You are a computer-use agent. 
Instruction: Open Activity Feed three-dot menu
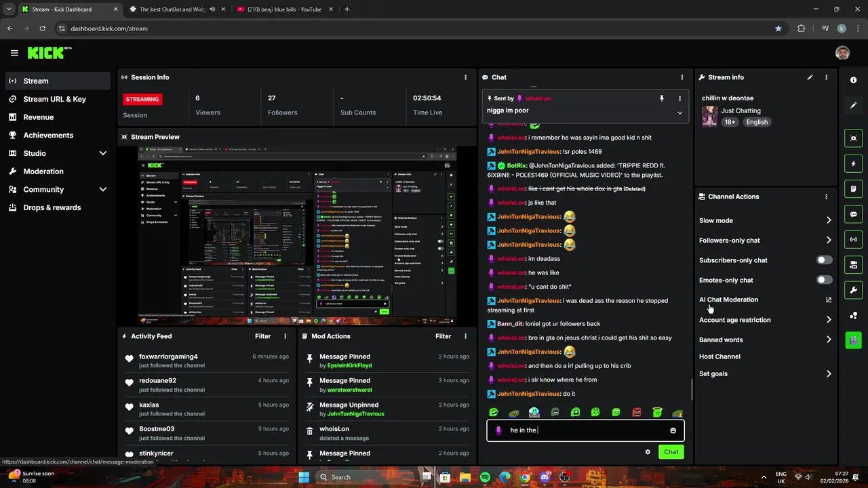coord(285,336)
